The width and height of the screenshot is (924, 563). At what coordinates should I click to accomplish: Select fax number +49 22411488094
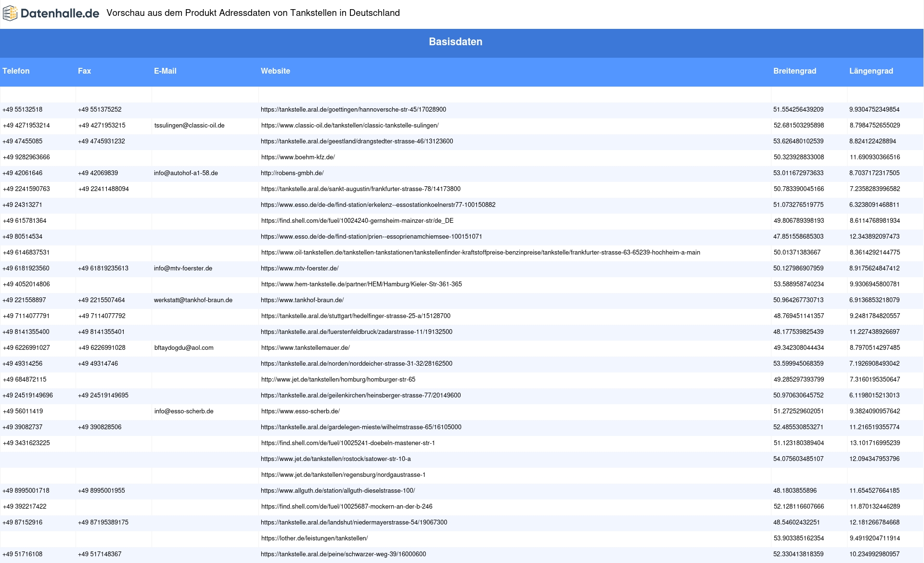pos(103,189)
